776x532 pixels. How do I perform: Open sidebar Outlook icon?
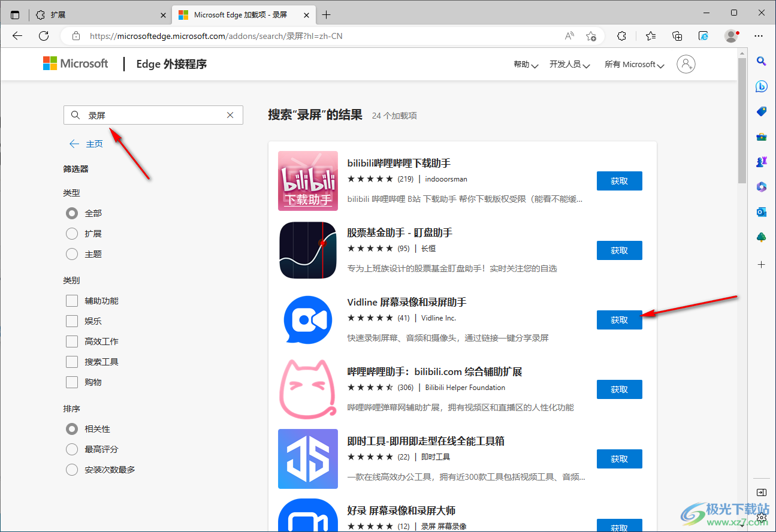[x=762, y=212]
